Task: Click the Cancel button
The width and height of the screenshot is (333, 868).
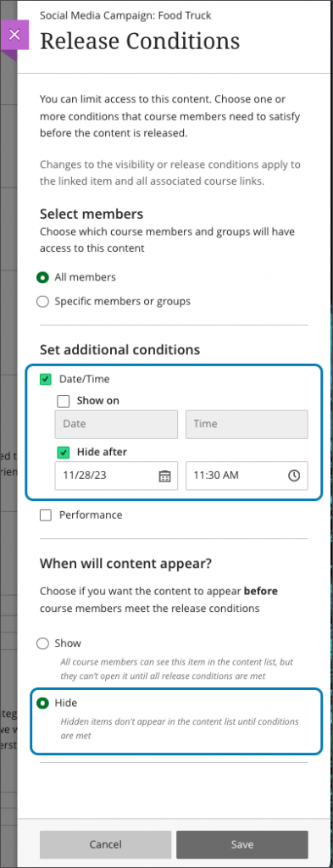Action: tap(106, 844)
